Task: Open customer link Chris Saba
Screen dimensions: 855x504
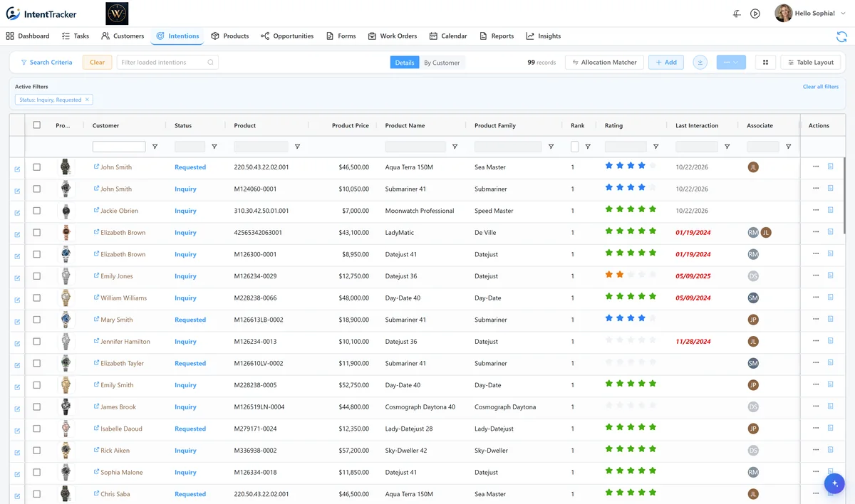Action: click(115, 494)
